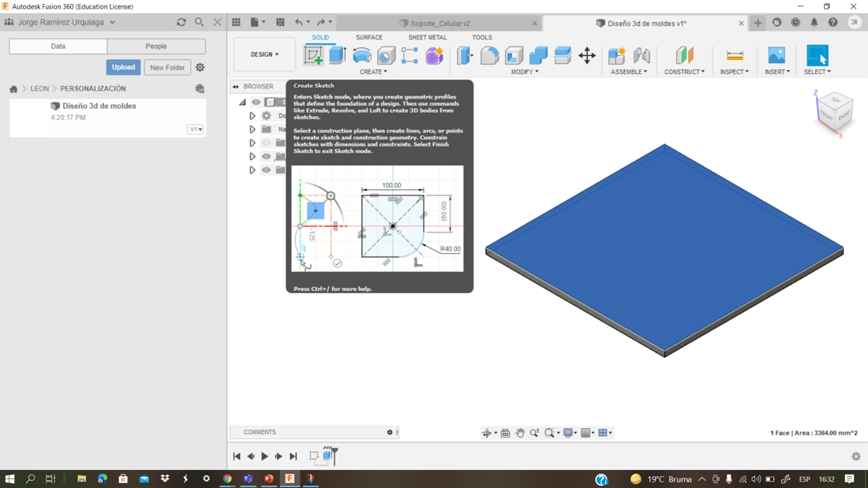Toggle visibility eye of root browser component
The height and width of the screenshot is (488, 868).
point(256,102)
